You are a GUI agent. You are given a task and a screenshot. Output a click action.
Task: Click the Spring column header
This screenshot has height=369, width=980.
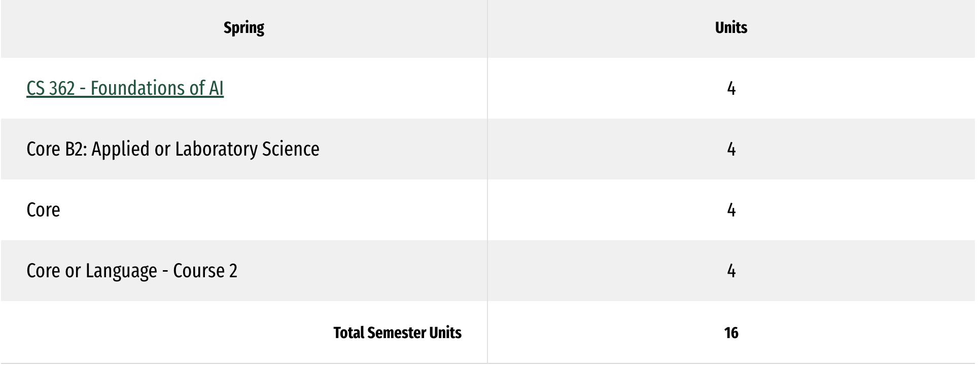244,28
